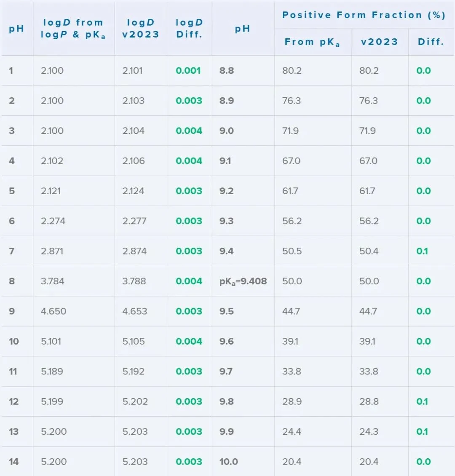Click the positive fraction value 50.5
Image resolution: width=455 pixels, height=476 pixels.
(x=292, y=251)
